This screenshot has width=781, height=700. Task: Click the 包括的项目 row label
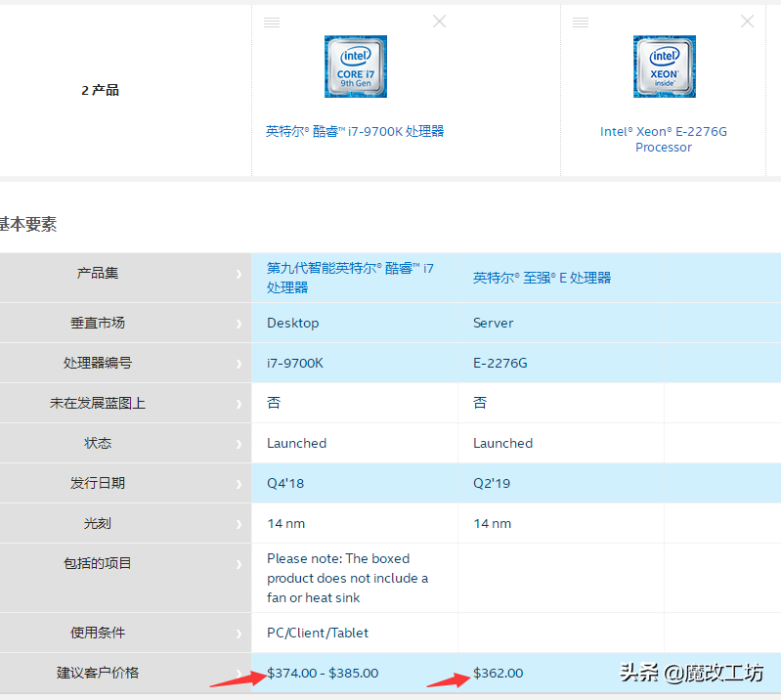point(98,563)
